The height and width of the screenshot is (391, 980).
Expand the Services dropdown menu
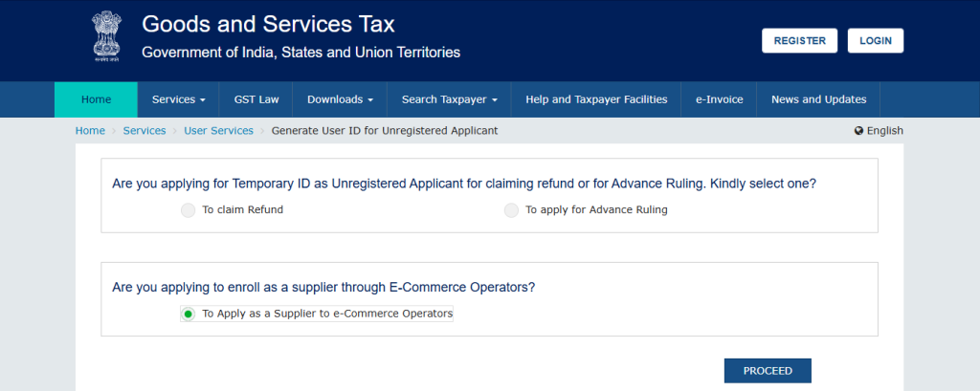(x=179, y=99)
